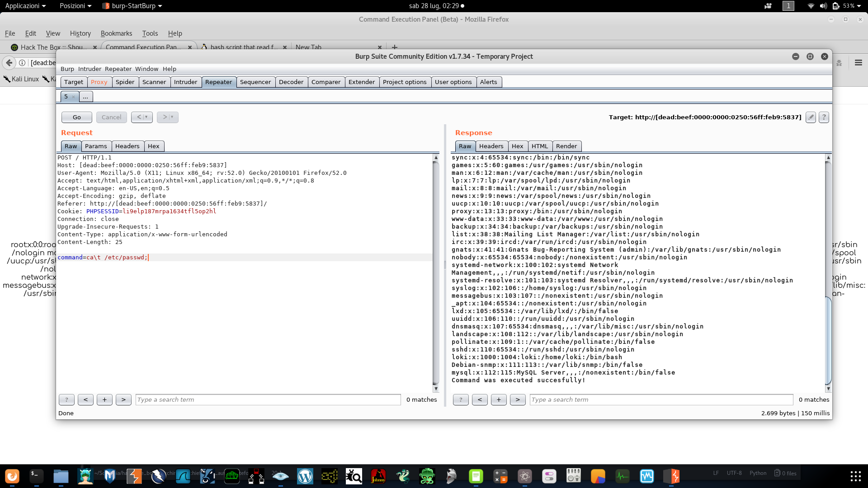Click response search term input field
This screenshot has width=868, height=488.
point(661,399)
